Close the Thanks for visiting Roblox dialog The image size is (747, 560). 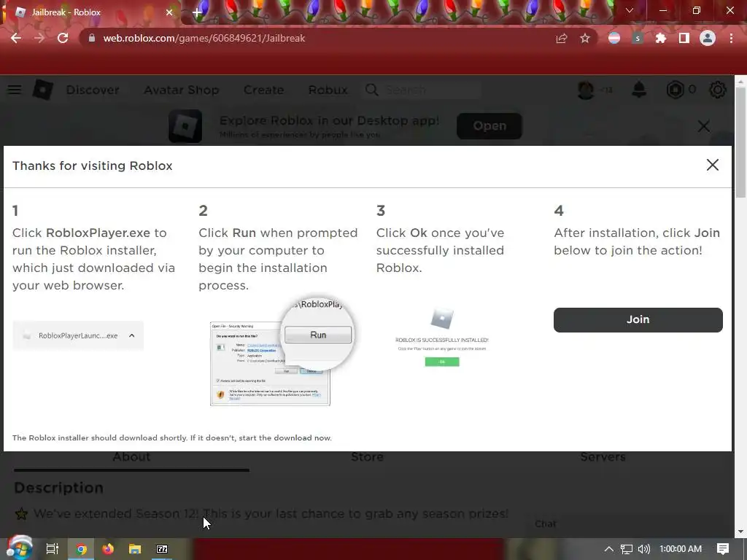click(x=713, y=165)
